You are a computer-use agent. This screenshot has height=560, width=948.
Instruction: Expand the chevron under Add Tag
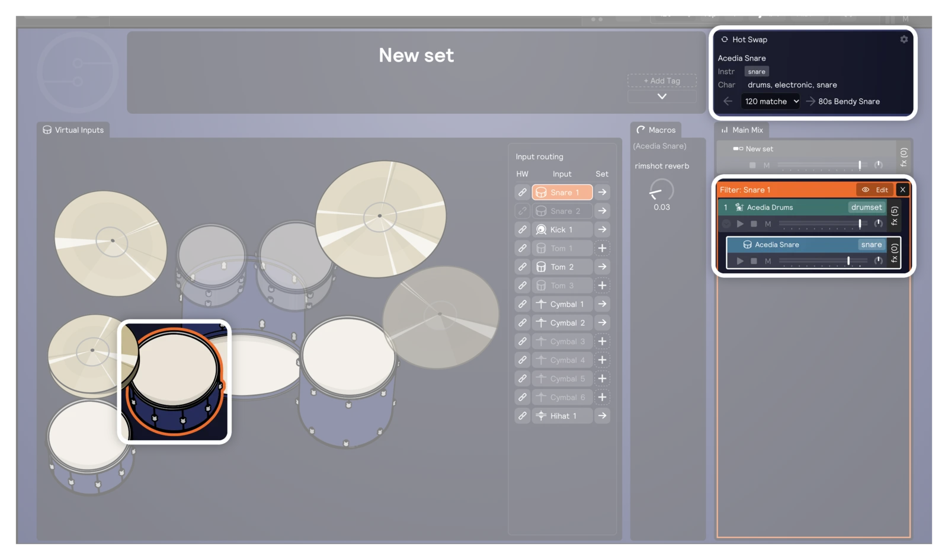point(662,96)
